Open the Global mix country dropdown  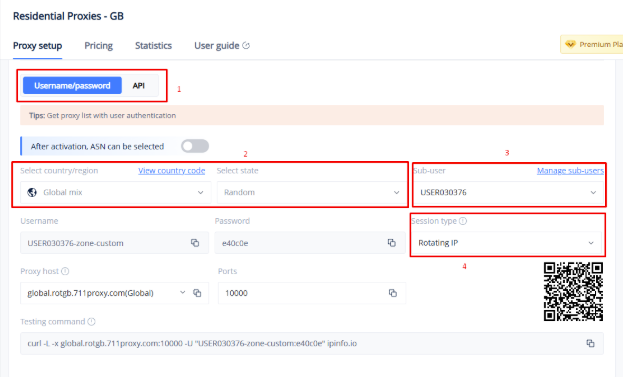116,192
